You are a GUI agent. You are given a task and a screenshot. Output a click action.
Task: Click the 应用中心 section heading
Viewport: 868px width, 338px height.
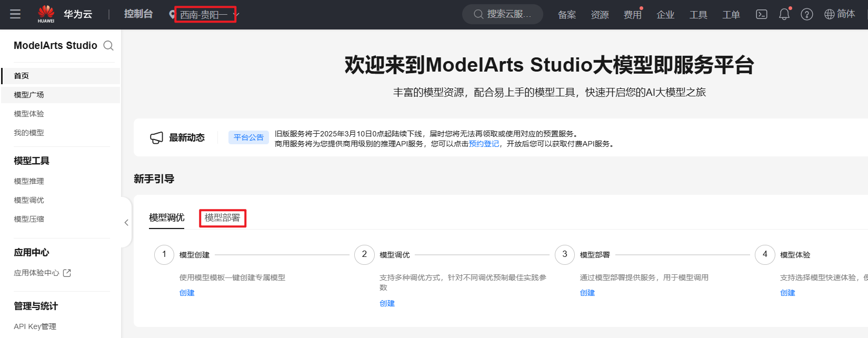pyautogui.click(x=32, y=252)
